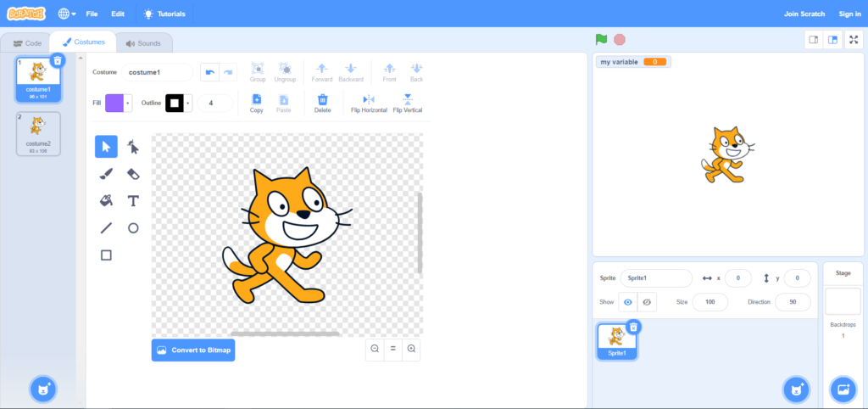868x409 pixels.
Task: Open Tutorials
Action: [x=164, y=14]
